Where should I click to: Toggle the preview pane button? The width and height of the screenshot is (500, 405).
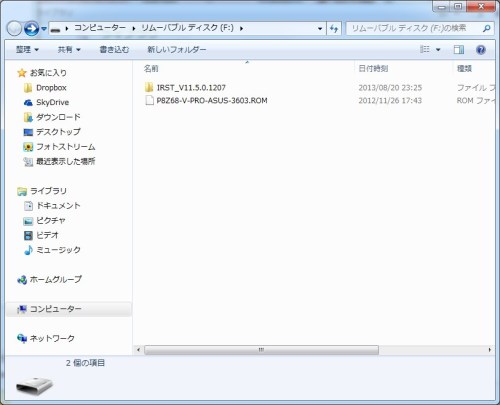point(459,50)
